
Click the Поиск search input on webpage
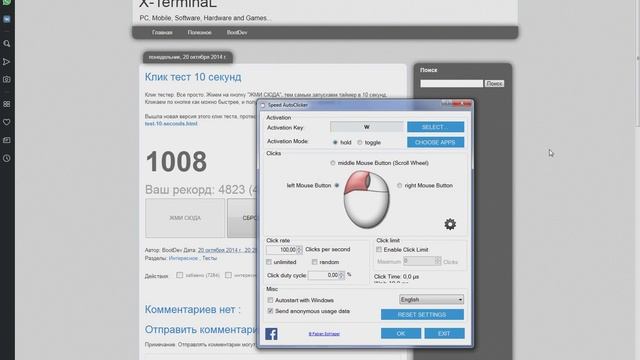pyautogui.click(x=451, y=83)
